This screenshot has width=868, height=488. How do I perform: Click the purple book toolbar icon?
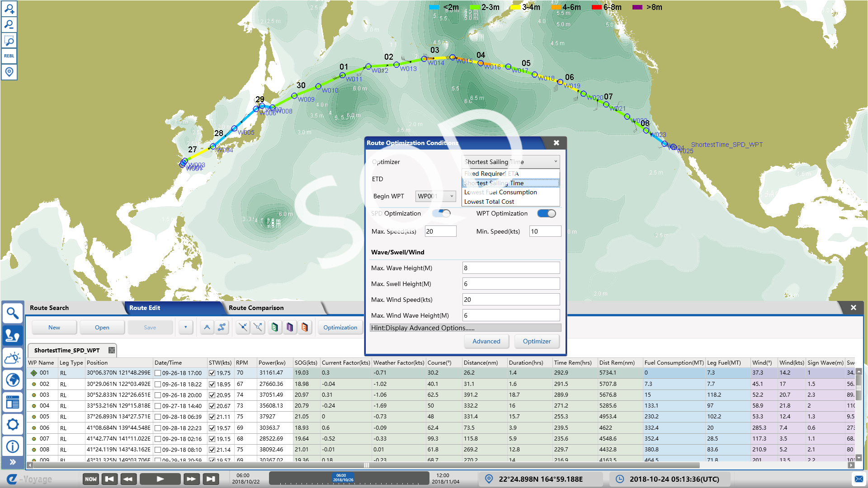290,327
